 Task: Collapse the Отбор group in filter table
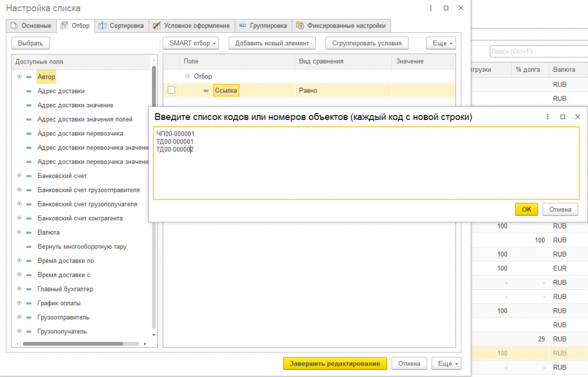pyautogui.click(x=187, y=76)
